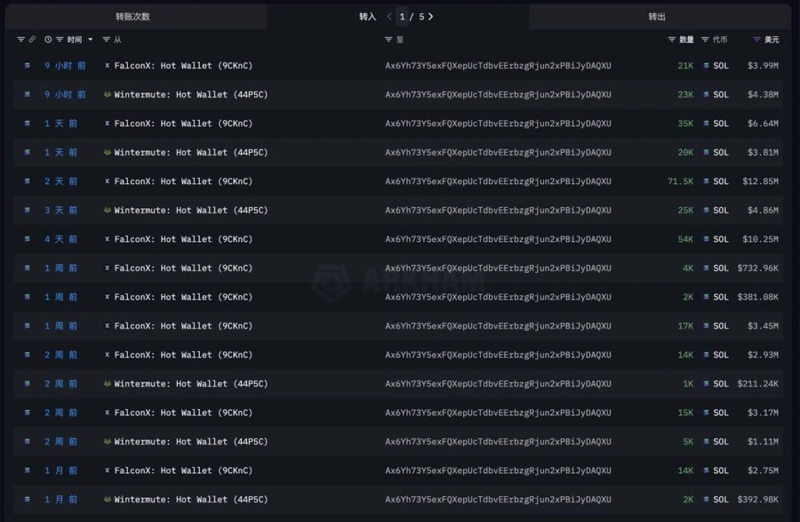Click recipient address in the 4 天前 row

pyautogui.click(x=497, y=240)
